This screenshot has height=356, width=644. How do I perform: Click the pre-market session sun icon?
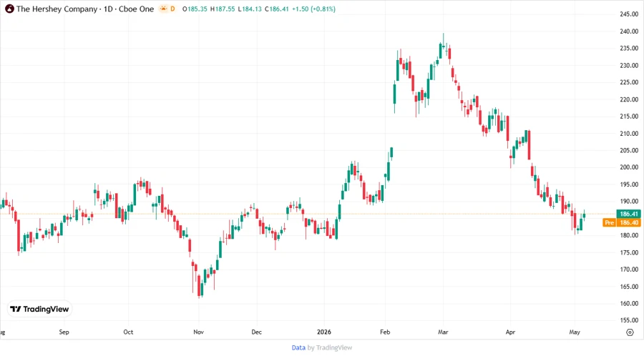[163, 9]
